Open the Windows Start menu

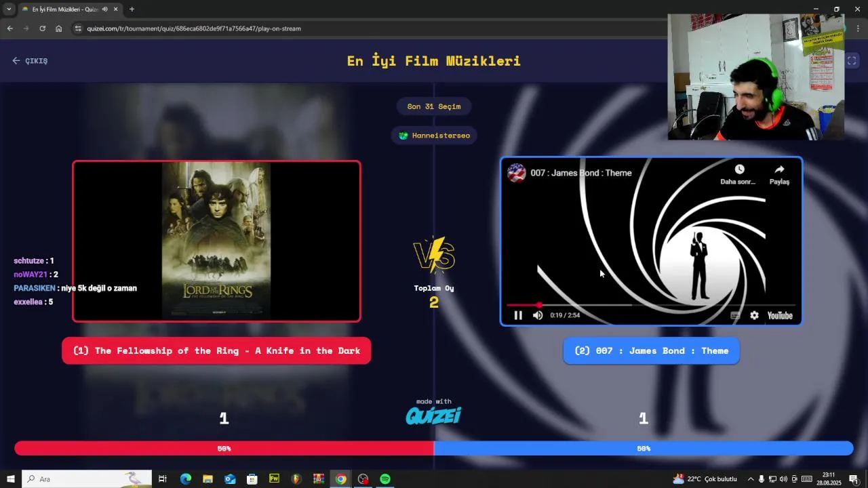(x=10, y=479)
